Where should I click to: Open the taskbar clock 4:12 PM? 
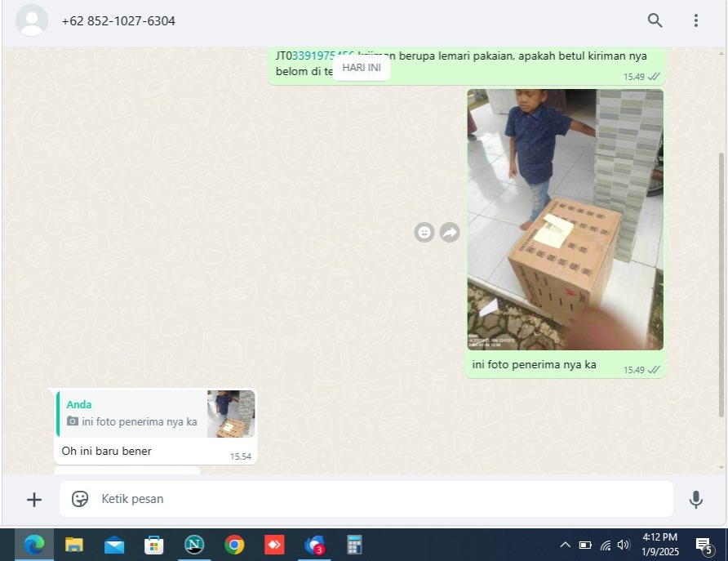(659, 545)
